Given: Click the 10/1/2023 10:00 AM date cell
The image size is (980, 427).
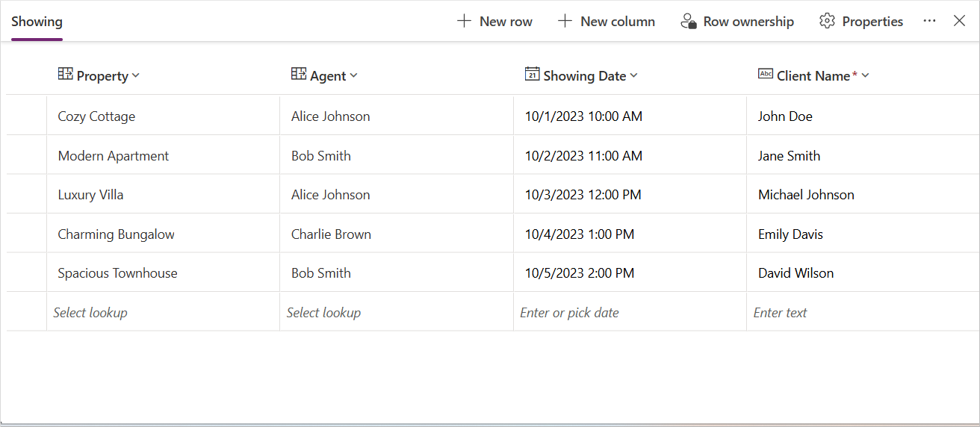Looking at the screenshot, I should pos(630,116).
